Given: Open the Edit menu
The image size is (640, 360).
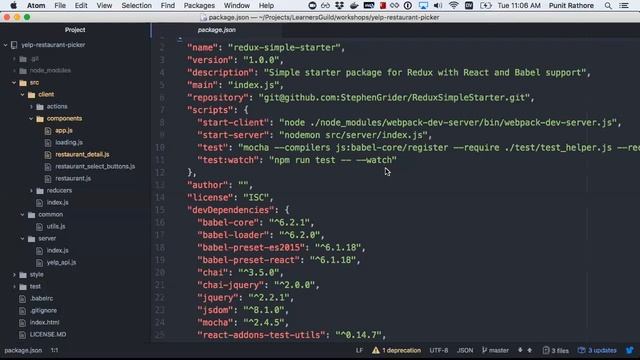Looking at the screenshot, I should pos(81,5).
